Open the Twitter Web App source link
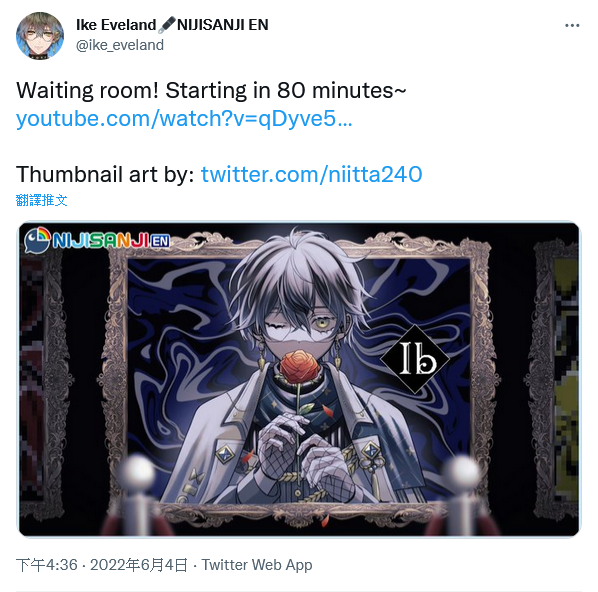 pos(257,565)
